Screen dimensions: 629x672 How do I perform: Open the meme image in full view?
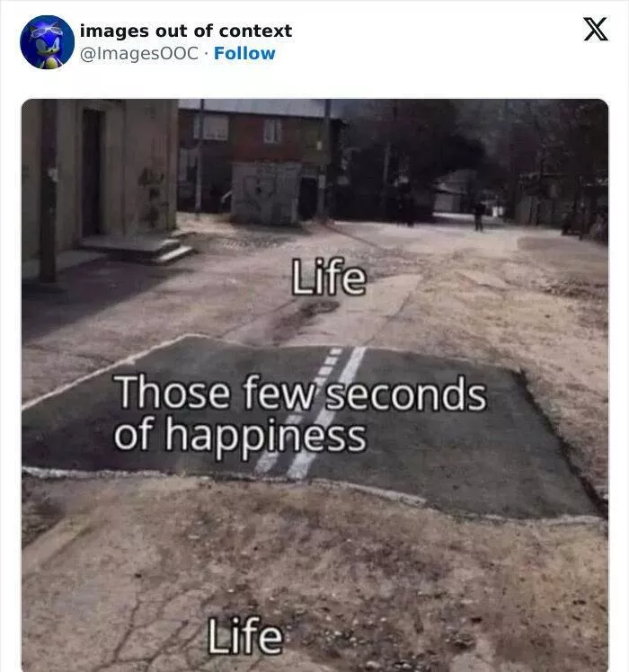click(314, 385)
